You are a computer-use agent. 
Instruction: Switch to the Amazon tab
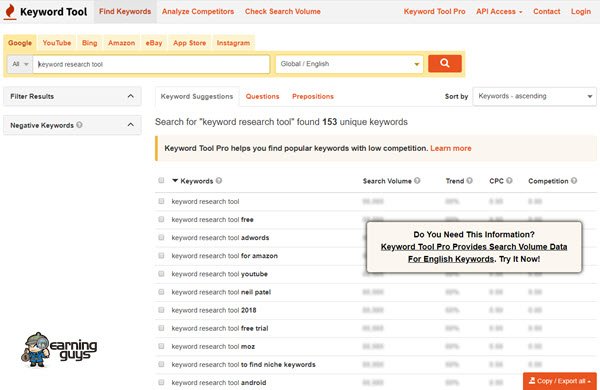121,43
